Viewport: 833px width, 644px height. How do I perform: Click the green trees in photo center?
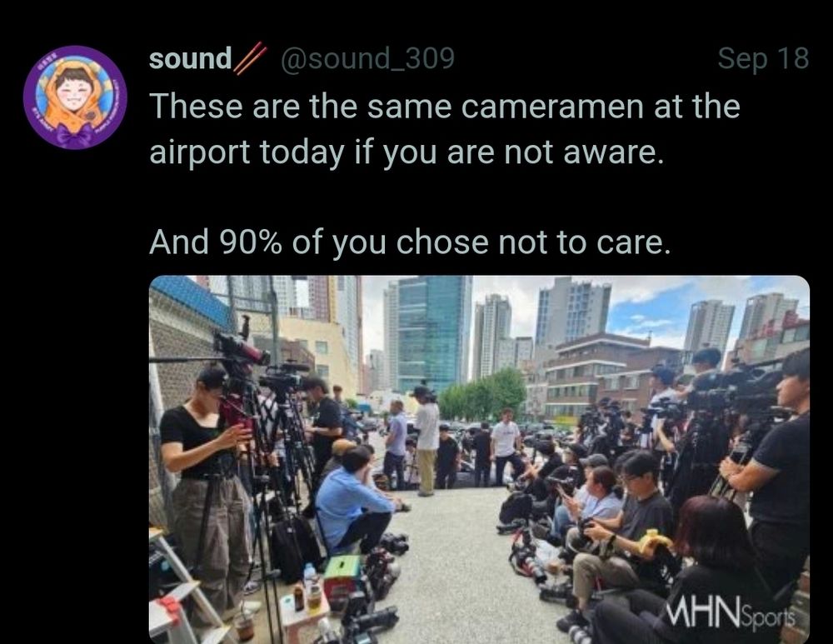tap(482, 396)
